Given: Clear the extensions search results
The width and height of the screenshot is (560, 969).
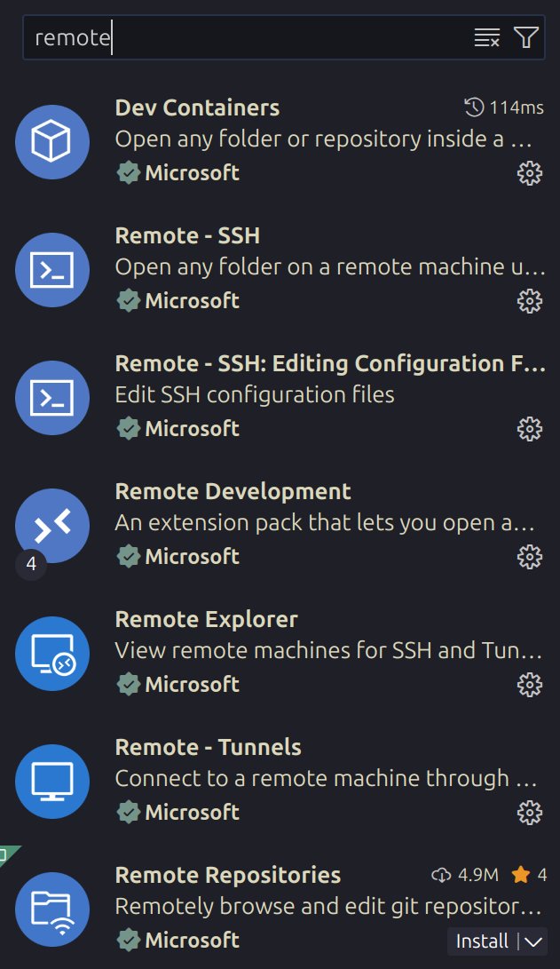Looking at the screenshot, I should tap(486, 37).
